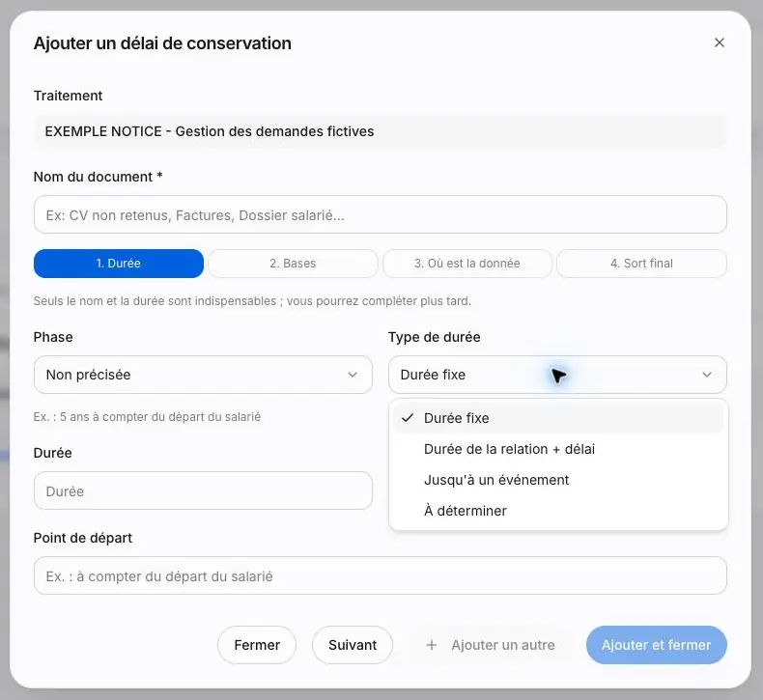Click the dialog title 'Ajouter un délai de conservation'

[162, 43]
